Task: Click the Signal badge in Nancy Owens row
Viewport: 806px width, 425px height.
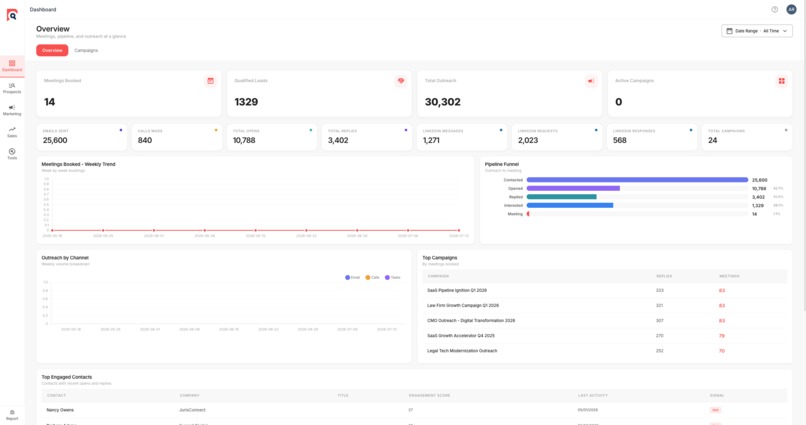Action: [x=715, y=410]
